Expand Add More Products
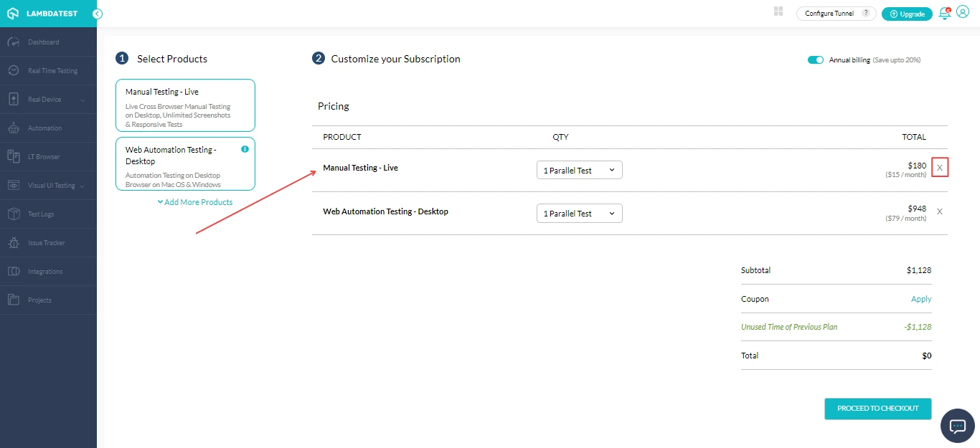 coord(195,202)
